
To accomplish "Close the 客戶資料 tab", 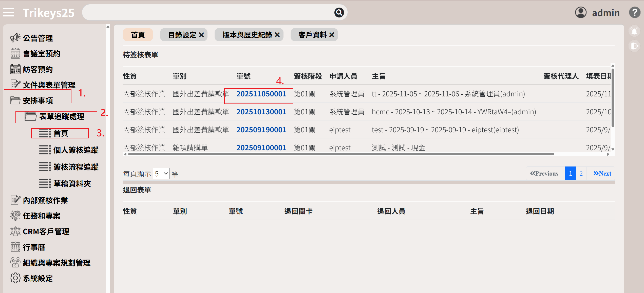I will point(332,35).
